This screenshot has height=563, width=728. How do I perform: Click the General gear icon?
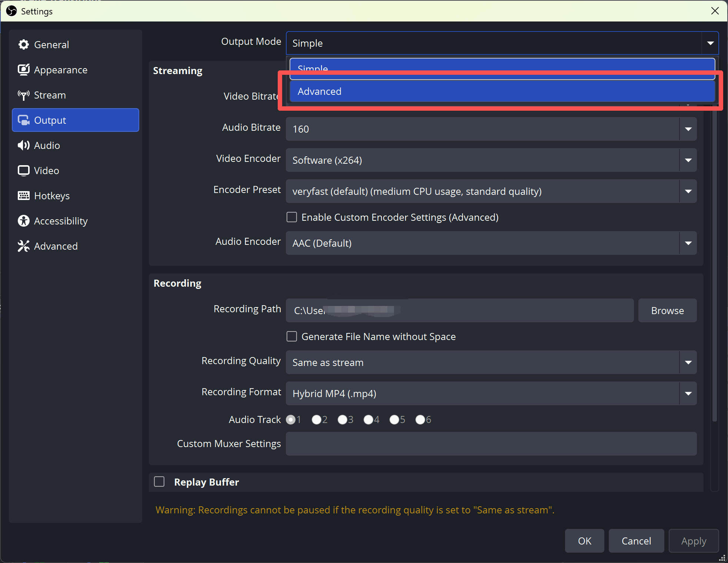(24, 44)
